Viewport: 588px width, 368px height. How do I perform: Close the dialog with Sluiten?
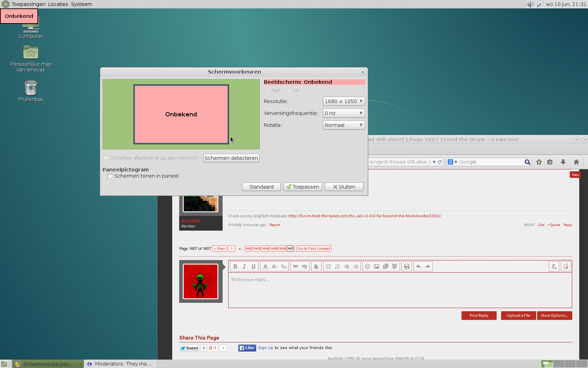[x=344, y=187]
